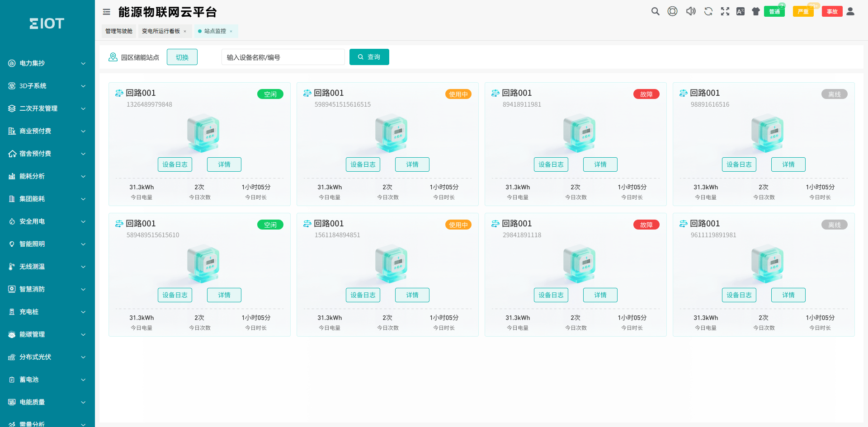
Task: Close the 站点监控 tab
Action: point(231,31)
